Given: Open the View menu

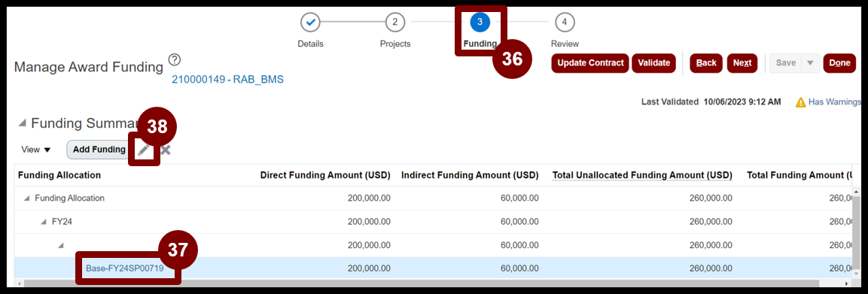Looking at the screenshot, I should (36, 150).
